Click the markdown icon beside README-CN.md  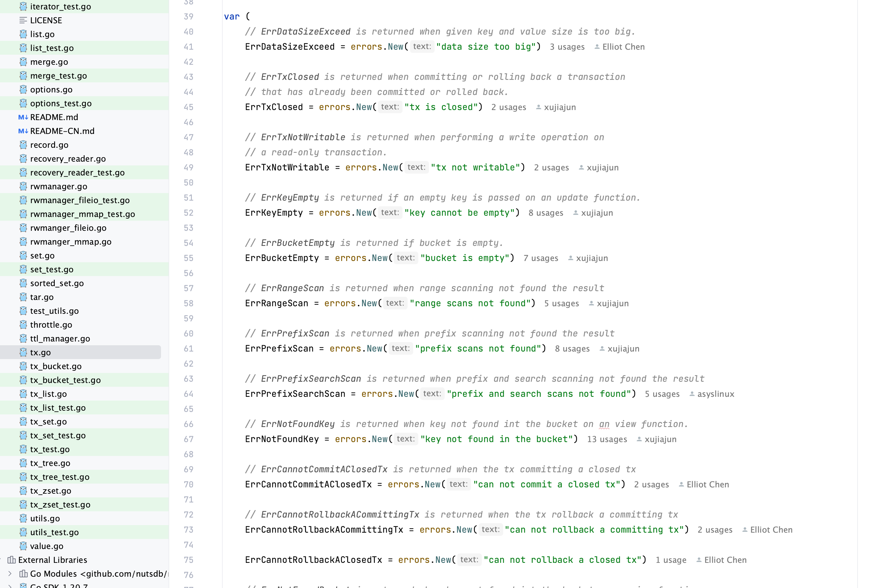(23, 131)
